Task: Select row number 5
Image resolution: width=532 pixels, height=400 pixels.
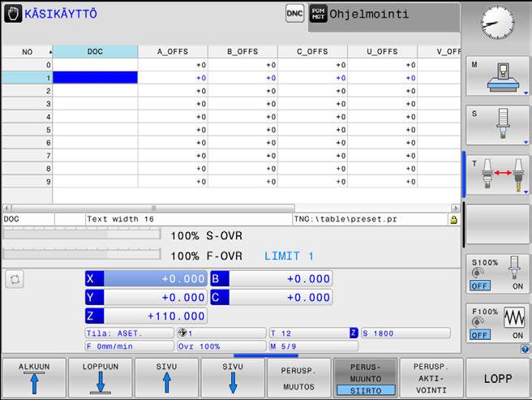Action: 27,130
